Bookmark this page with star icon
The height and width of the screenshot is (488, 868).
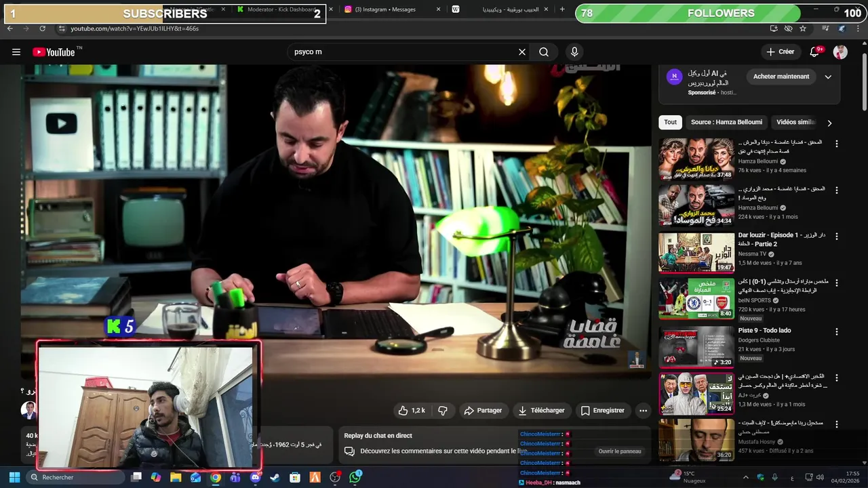pos(803,28)
